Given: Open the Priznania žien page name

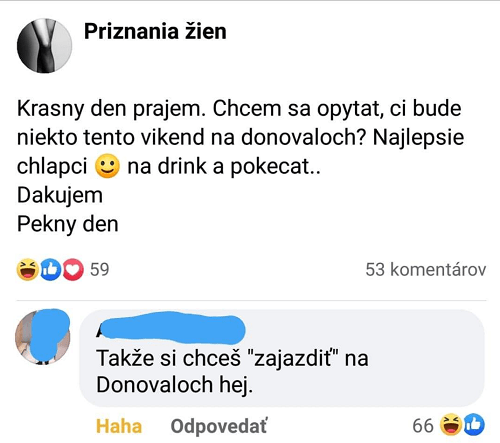Looking at the screenshot, I should tap(155, 32).
